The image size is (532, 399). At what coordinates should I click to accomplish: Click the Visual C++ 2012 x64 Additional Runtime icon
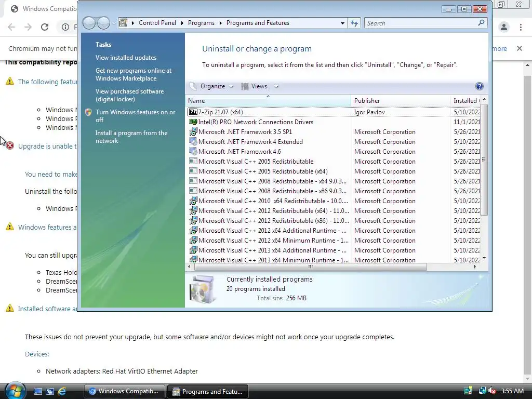click(193, 230)
